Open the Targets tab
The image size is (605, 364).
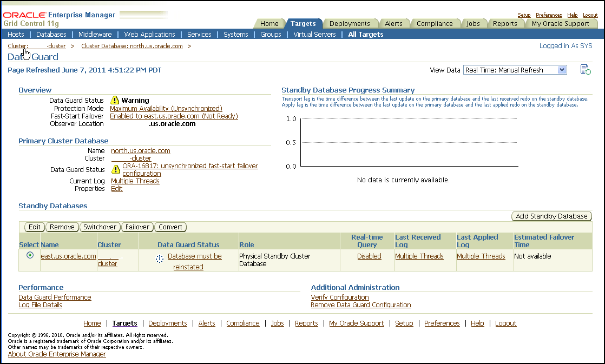(303, 24)
